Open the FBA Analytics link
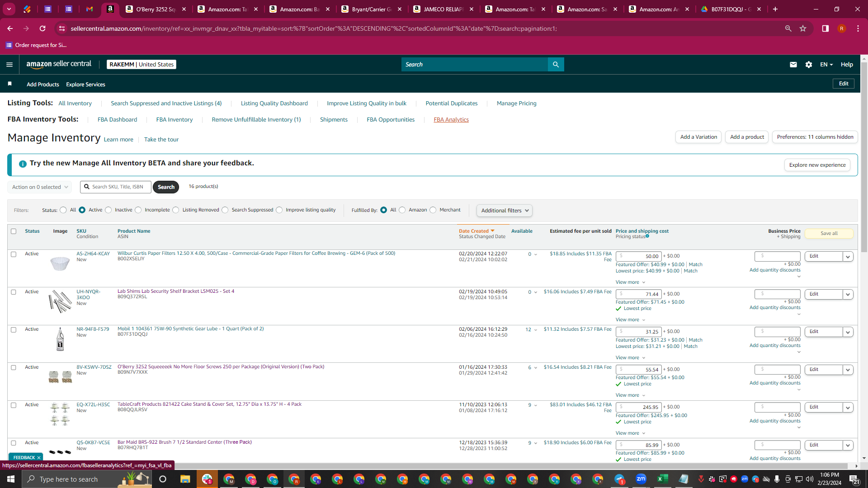This screenshot has height=488, width=868. [x=451, y=120]
